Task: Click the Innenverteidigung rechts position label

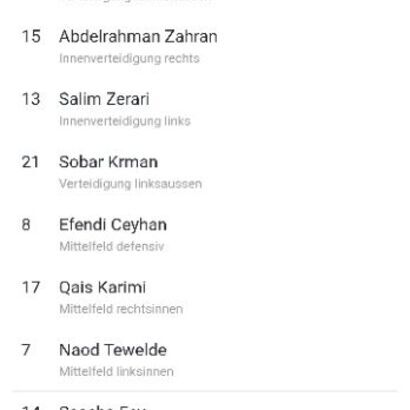Action: (129, 59)
